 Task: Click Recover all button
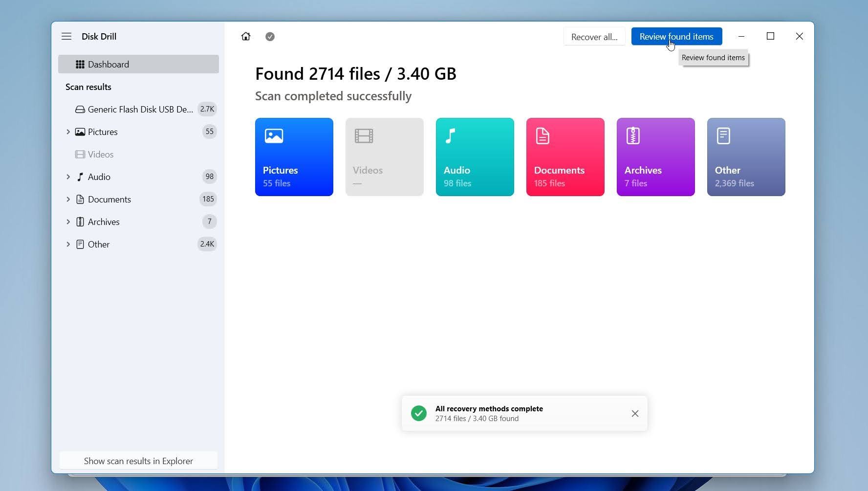point(594,37)
